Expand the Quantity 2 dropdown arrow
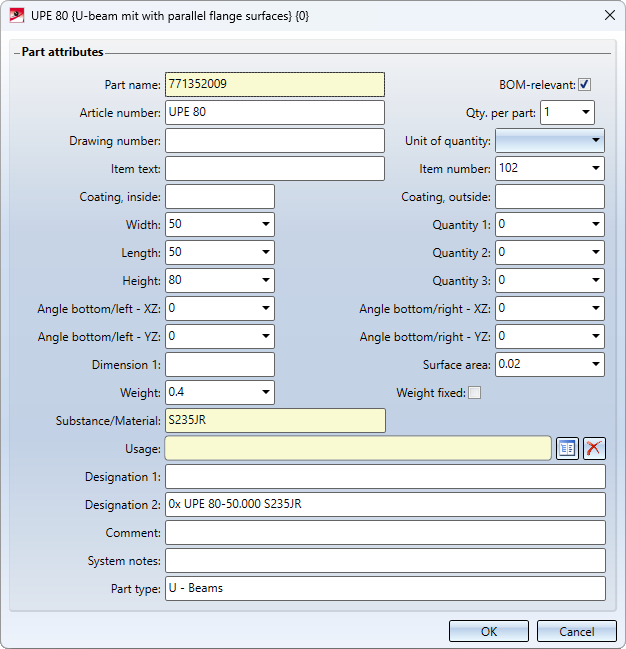Viewport: 626px width, 649px height. click(x=595, y=252)
